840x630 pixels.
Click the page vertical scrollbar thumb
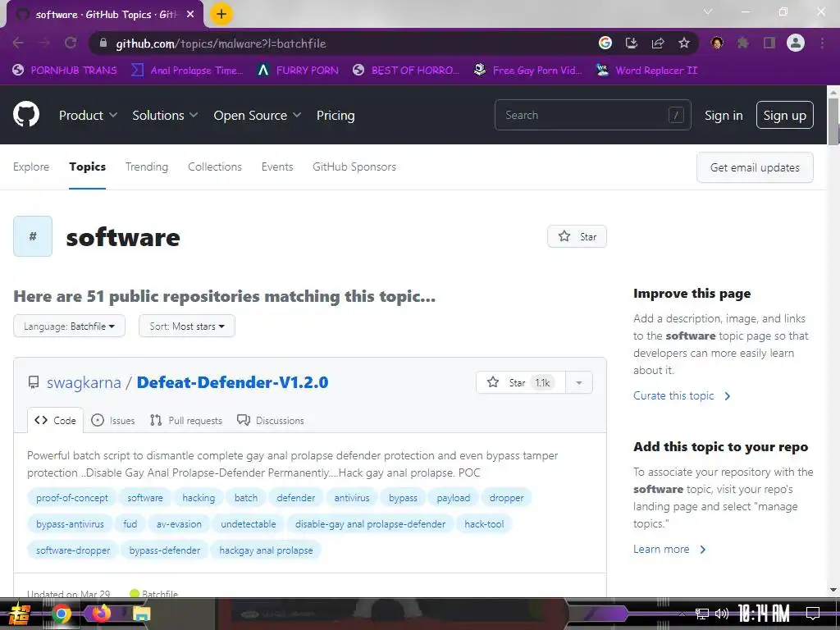click(x=833, y=121)
